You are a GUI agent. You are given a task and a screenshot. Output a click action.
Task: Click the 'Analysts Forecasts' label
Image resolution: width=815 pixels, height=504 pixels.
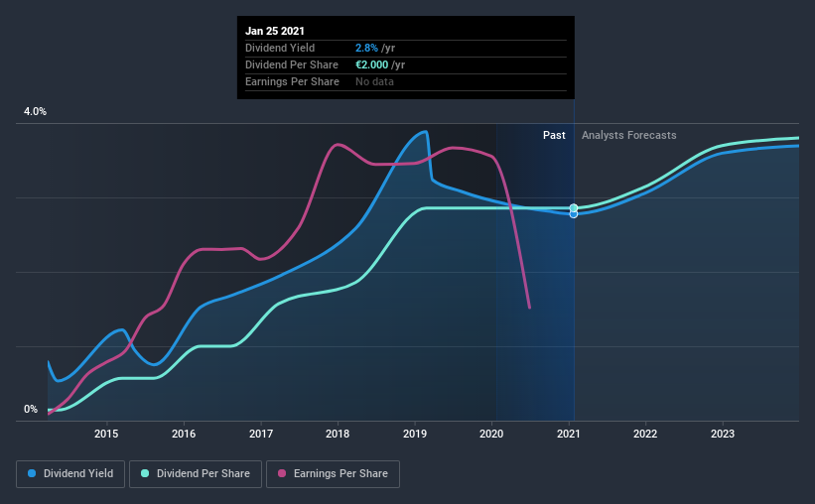pos(629,135)
